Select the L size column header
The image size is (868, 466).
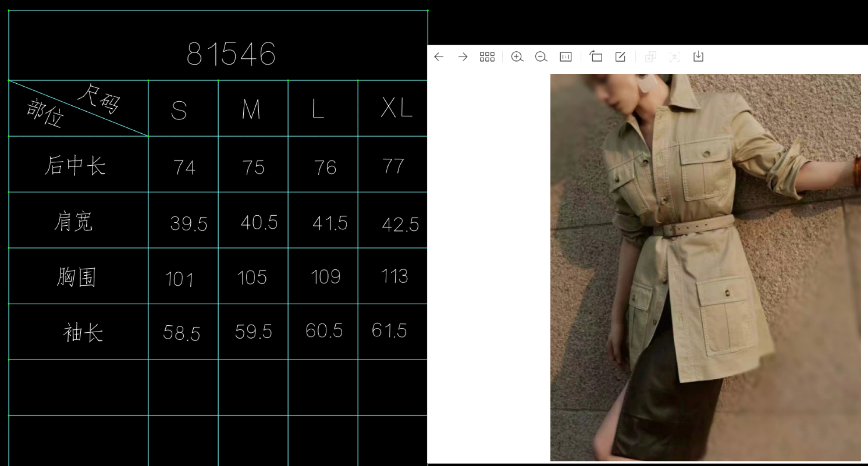(318, 109)
